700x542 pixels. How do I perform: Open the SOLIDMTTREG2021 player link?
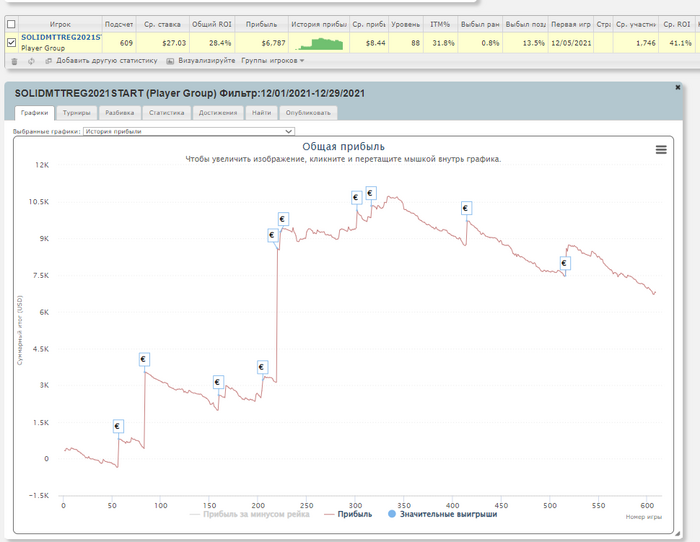coord(61,37)
